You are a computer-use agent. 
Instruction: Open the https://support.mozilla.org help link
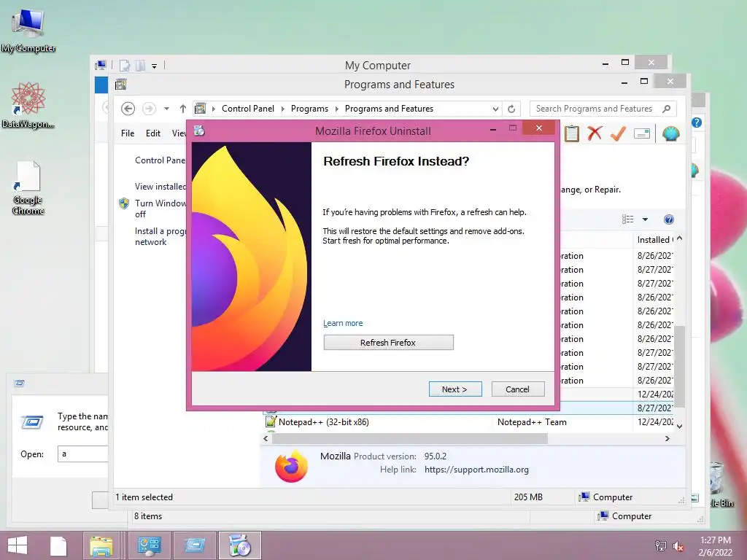click(476, 470)
